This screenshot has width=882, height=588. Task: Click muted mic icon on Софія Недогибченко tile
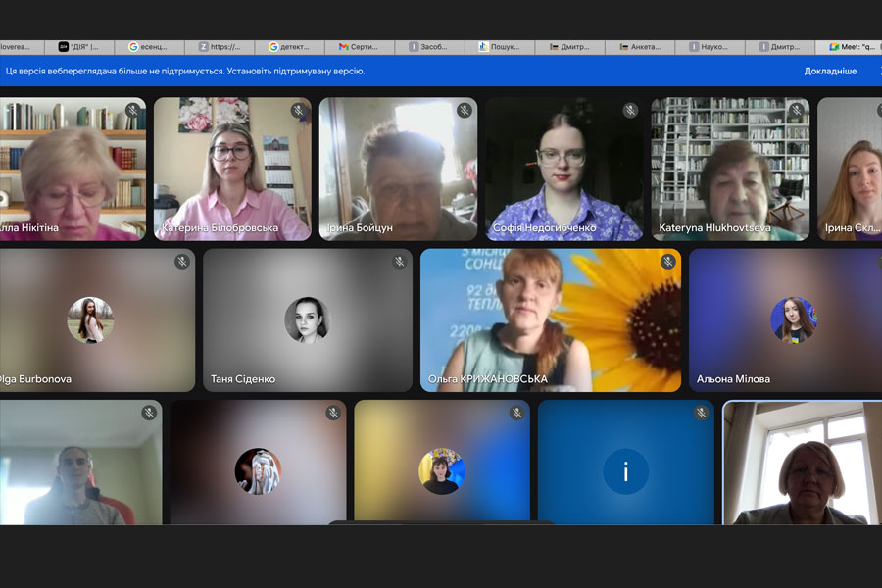[x=630, y=111]
